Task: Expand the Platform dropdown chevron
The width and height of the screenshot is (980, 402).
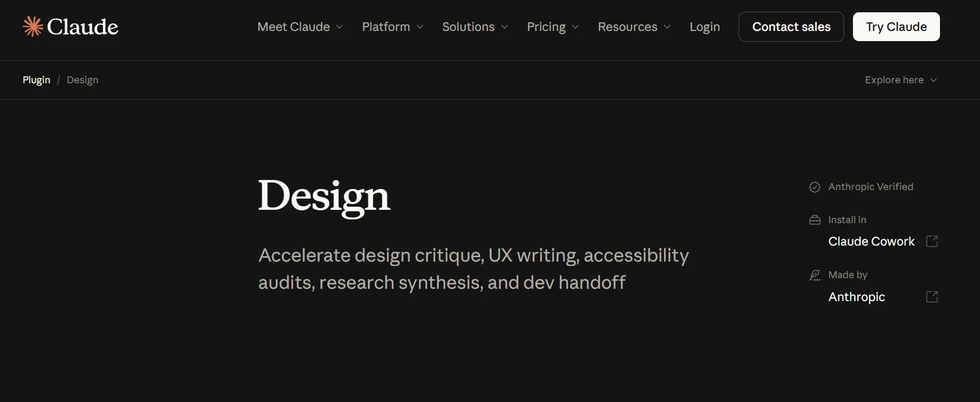Action: pyautogui.click(x=420, y=27)
